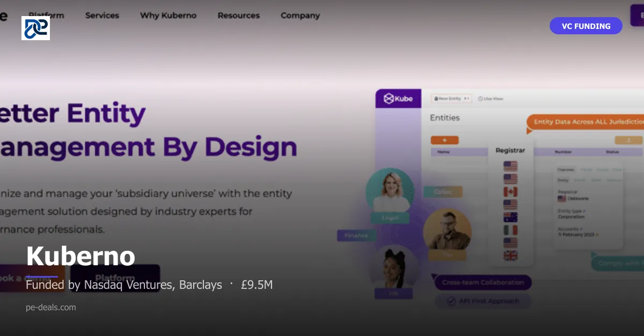Viewport: 644px width, 336px height.
Task: Click the orange download button above Status
Action: click(628, 140)
